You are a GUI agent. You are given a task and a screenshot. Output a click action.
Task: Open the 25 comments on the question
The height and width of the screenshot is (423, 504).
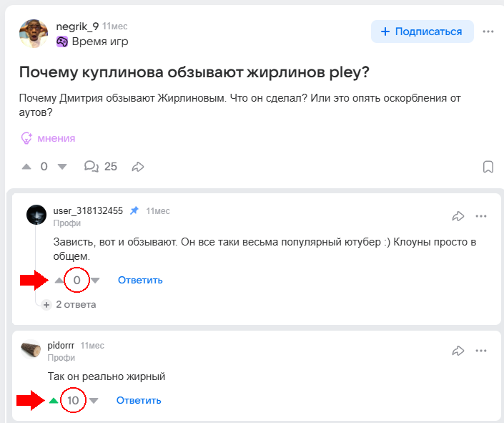[100, 167]
